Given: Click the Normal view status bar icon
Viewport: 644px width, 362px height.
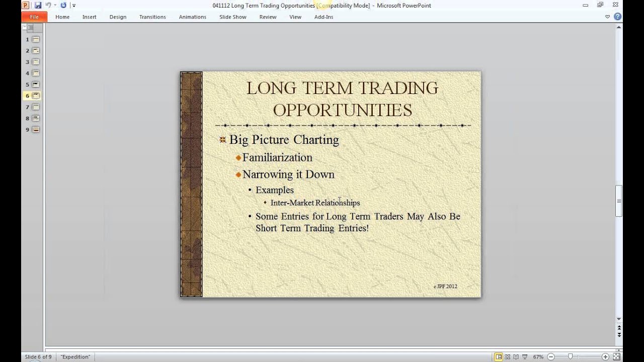Looking at the screenshot, I should (x=499, y=357).
